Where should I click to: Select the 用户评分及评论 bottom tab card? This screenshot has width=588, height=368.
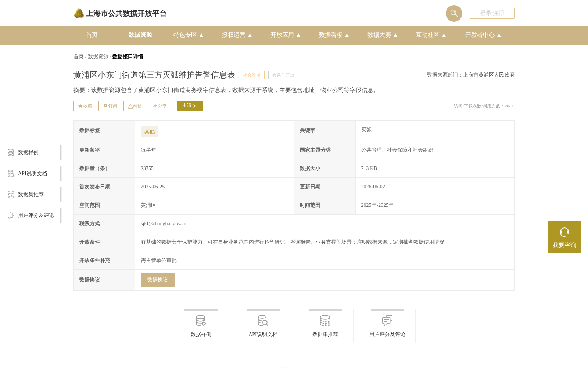click(x=387, y=326)
